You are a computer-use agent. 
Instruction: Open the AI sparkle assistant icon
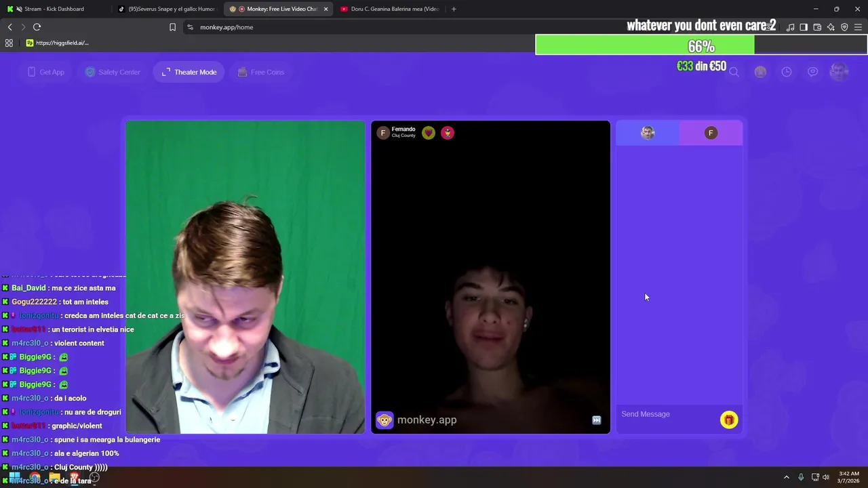click(831, 27)
